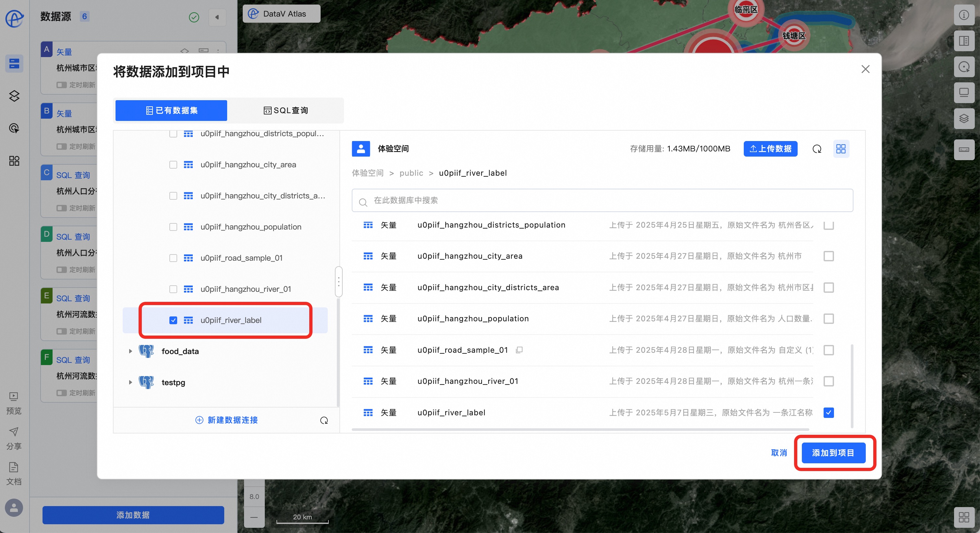Open the share icon in the sidebar
The image size is (980, 533).
pyautogui.click(x=14, y=432)
